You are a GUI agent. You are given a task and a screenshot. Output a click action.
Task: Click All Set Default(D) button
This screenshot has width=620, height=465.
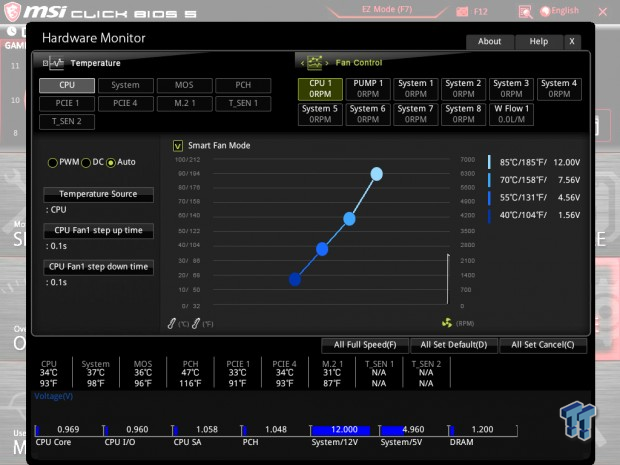pos(454,345)
